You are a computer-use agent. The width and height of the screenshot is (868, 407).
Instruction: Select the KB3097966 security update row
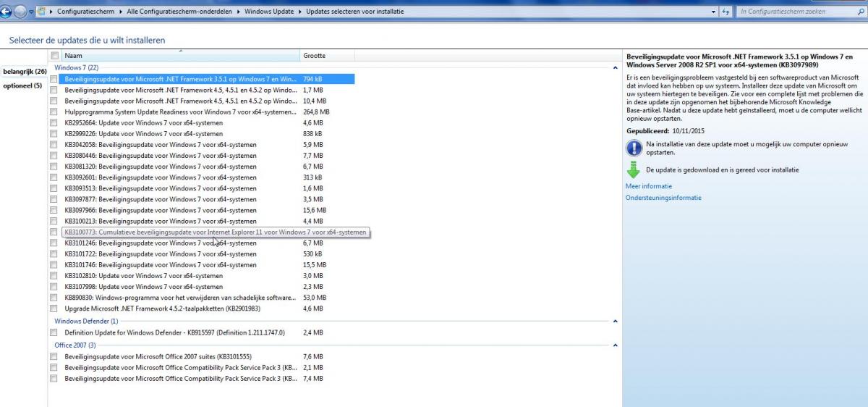click(x=203, y=210)
